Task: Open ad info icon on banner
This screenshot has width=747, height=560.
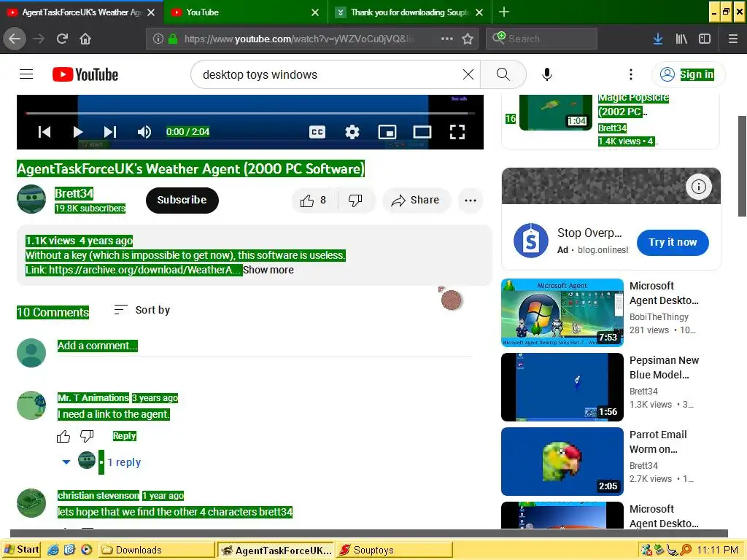Action: coord(699,187)
